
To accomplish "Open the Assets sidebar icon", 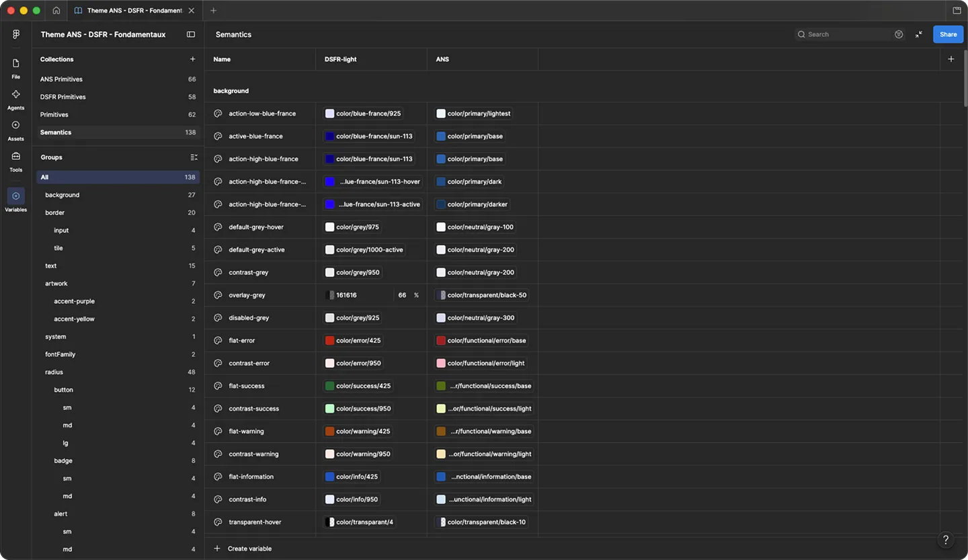I will (x=16, y=129).
